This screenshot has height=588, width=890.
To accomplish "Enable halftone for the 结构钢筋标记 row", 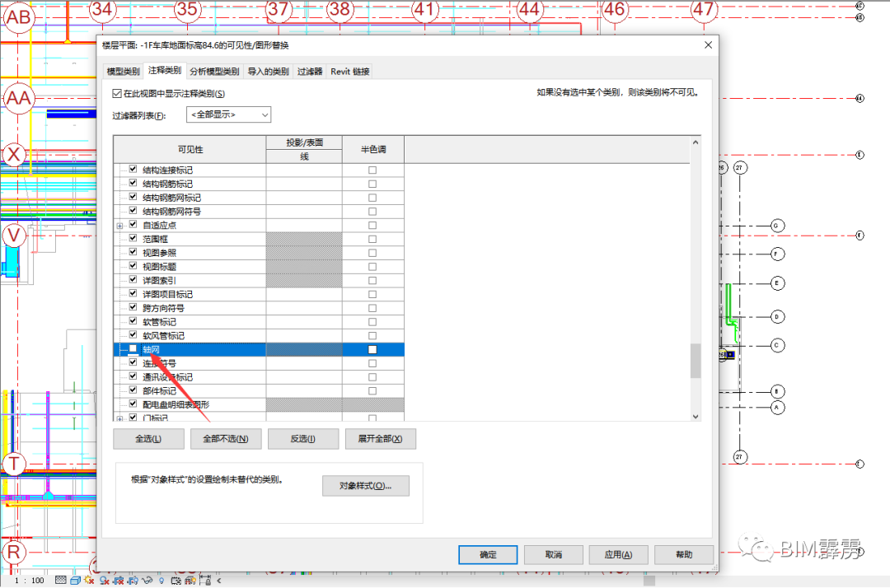I will 372,184.
